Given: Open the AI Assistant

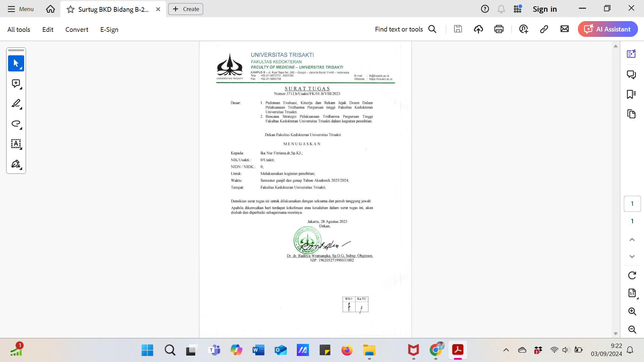Looking at the screenshot, I should [607, 29].
